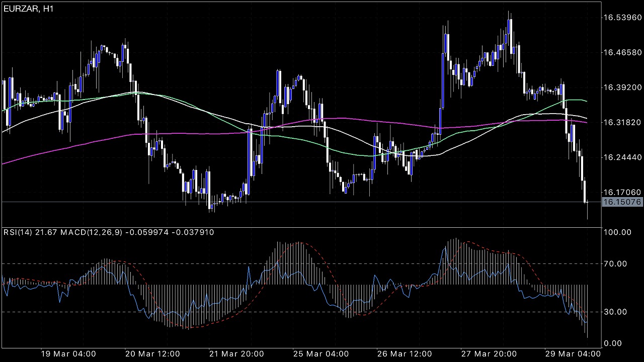Click the highlighted current price label 16.15076
The image size is (644, 362).
[x=622, y=202]
